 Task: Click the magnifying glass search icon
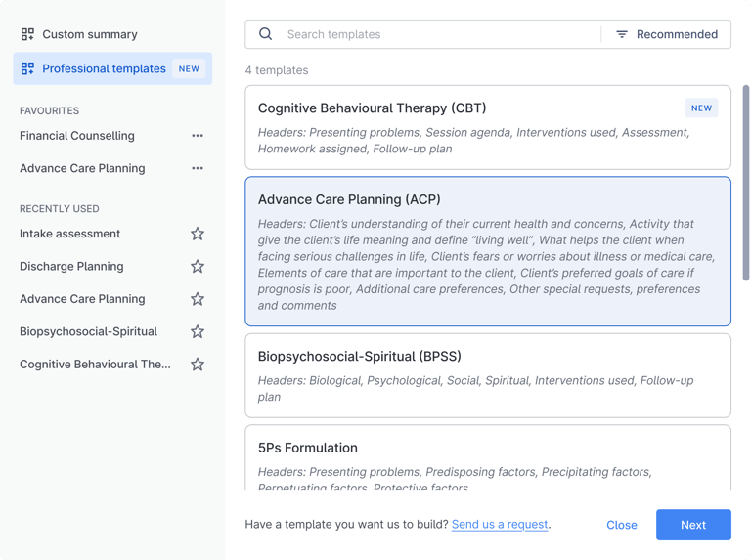(266, 34)
